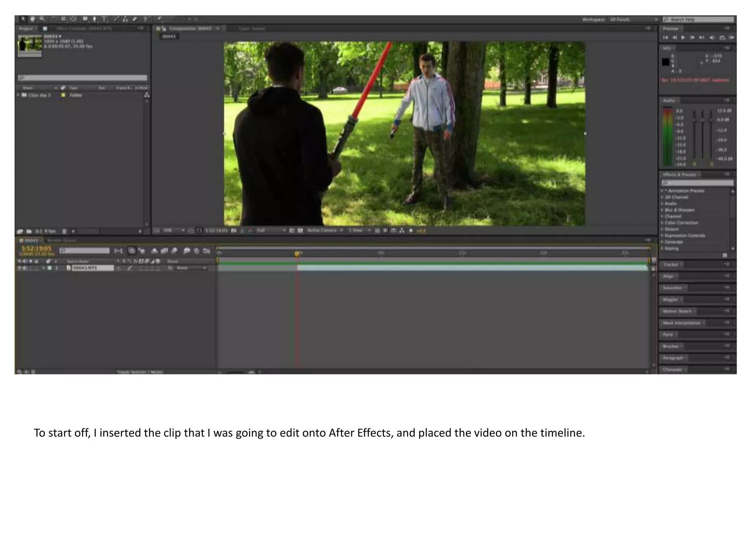Click the Play button in Preview panel
747x560 pixels.
coord(683,38)
